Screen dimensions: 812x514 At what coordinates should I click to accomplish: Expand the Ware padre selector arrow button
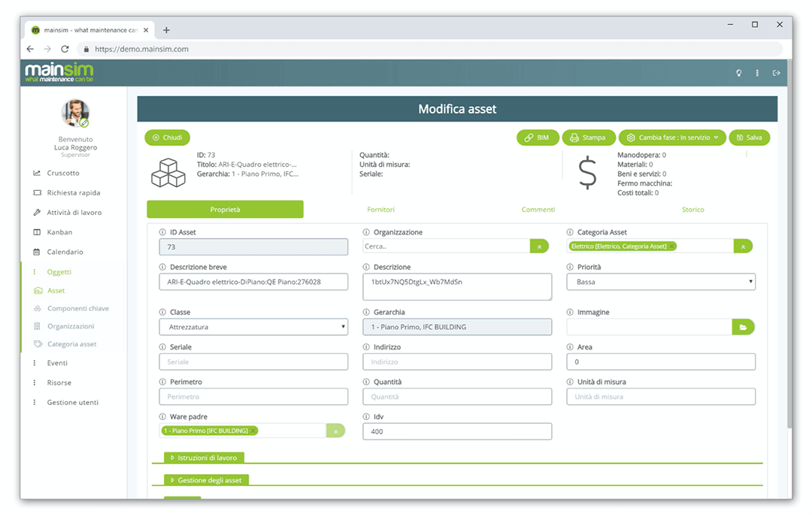tap(335, 431)
